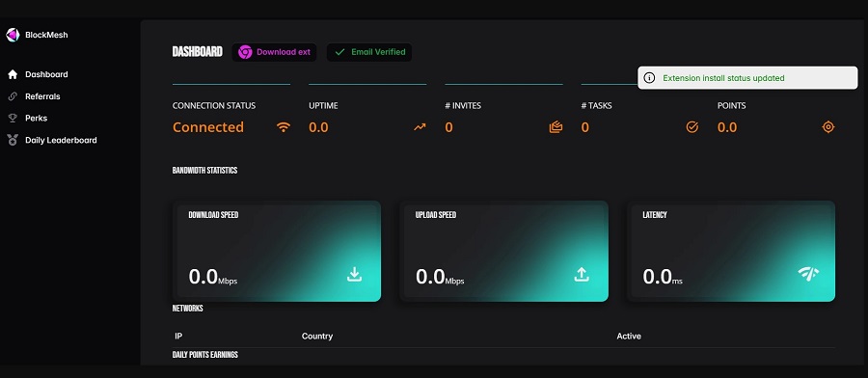This screenshot has width=868, height=378.
Task: Click the BlockMesh logo icon
Action: click(x=13, y=35)
